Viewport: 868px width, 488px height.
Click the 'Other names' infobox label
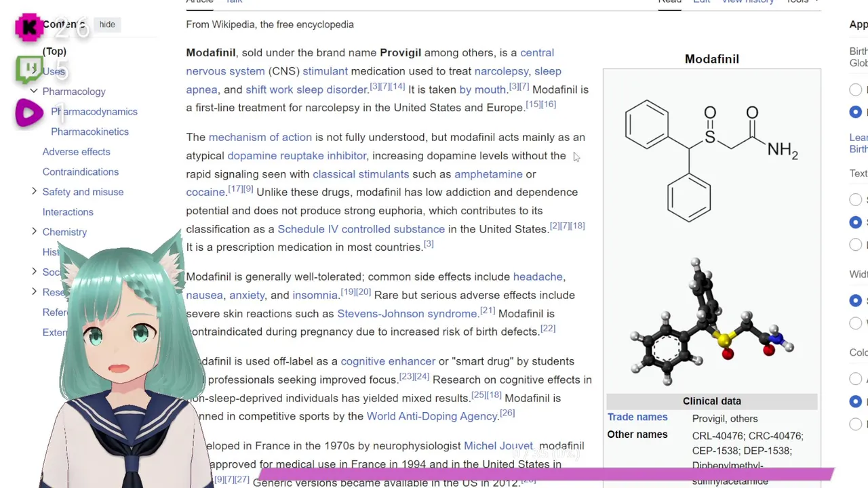point(637,434)
